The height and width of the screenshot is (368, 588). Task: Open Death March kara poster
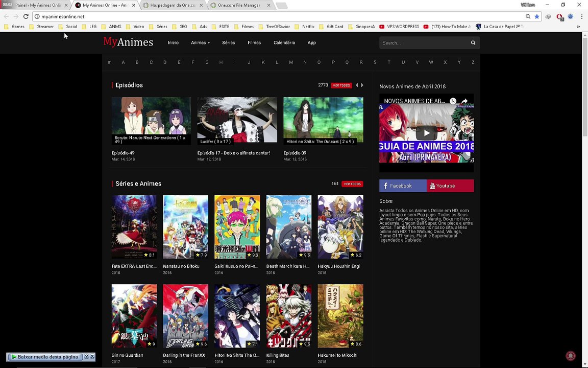289,227
